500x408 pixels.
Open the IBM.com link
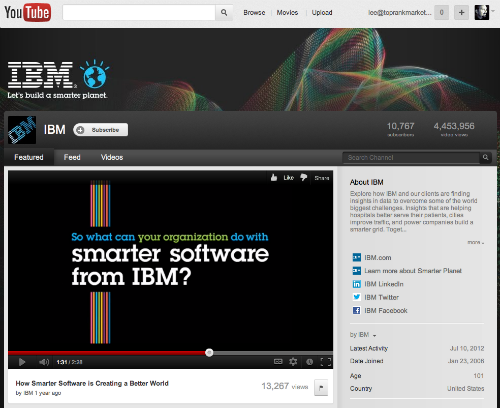click(378, 257)
